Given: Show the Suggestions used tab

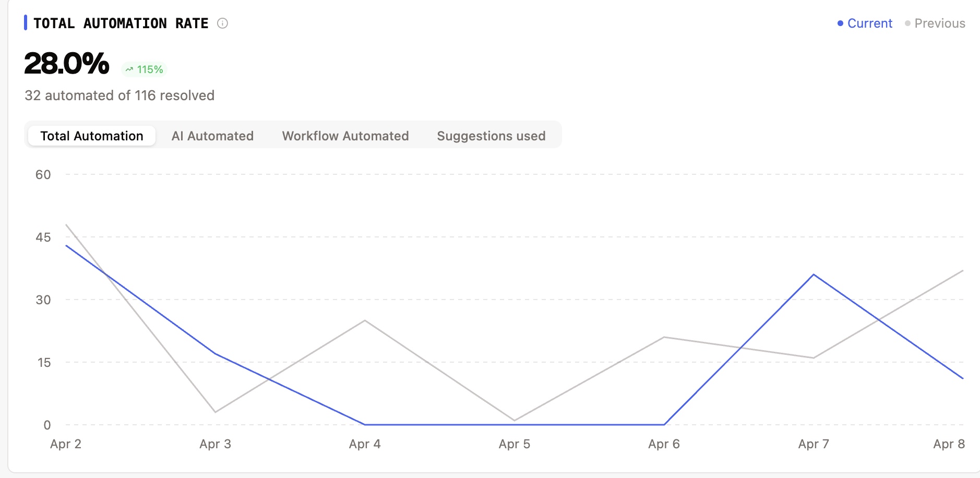Looking at the screenshot, I should click(491, 136).
